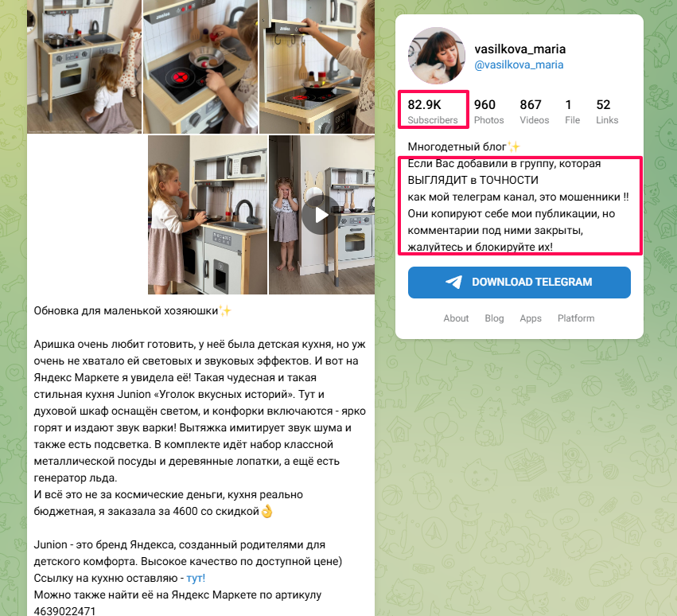Open the 1 File section
The width and height of the screenshot is (677, 616).
pos(572,111)
